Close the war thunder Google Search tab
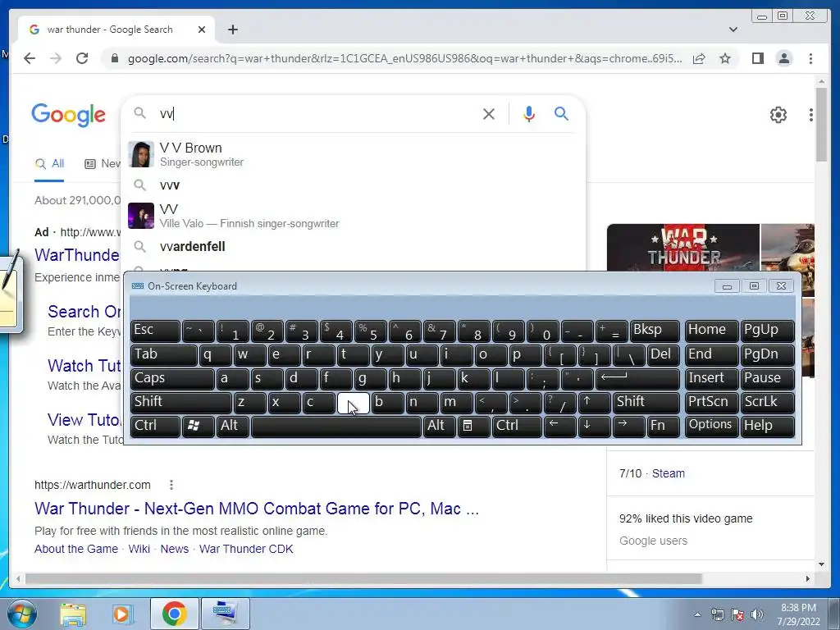 pos(202,30)
